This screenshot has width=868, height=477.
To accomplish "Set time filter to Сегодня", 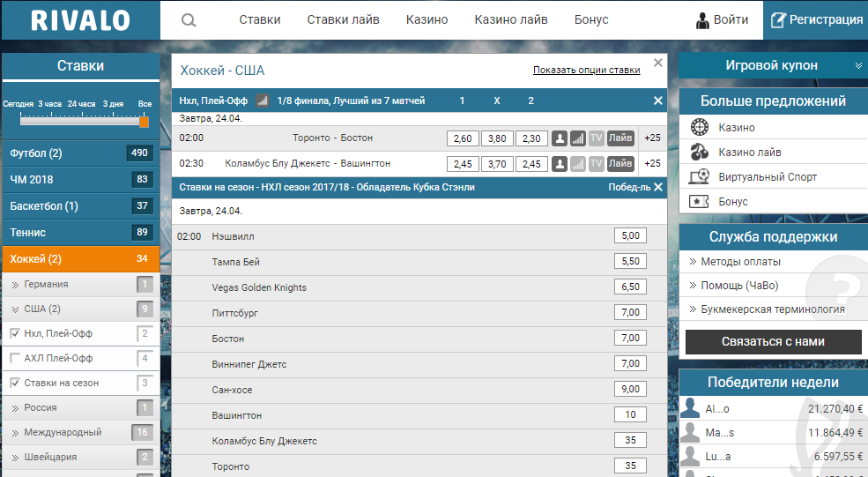I will coord(19,104).
